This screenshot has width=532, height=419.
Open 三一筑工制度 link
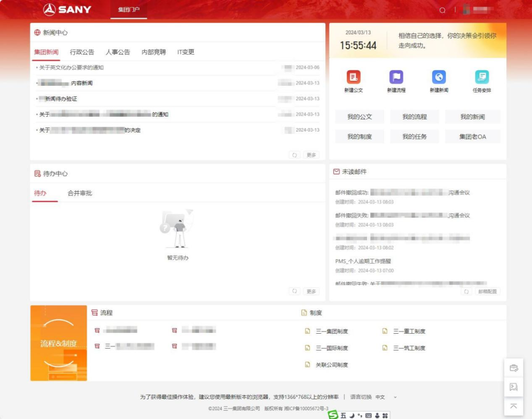point(409,348)
